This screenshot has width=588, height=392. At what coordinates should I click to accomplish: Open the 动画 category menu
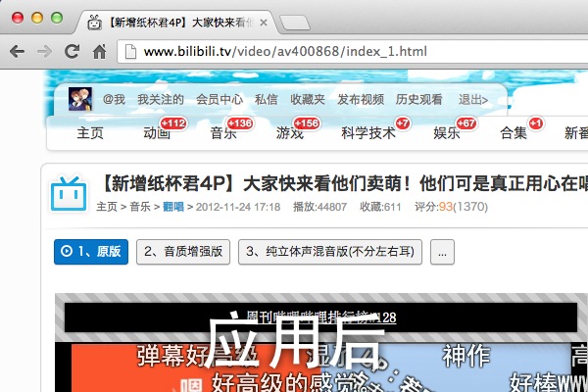(157, 133)
